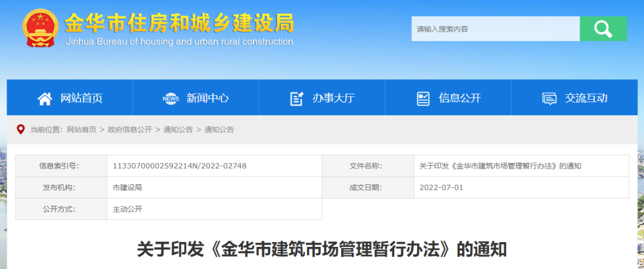Select the 交流互动 menu label

pyautogui.click(x=586, y=98)
